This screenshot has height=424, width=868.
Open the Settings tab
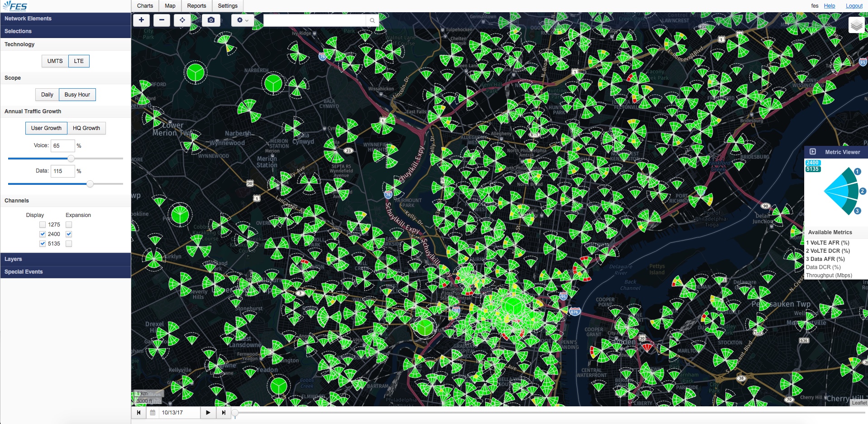point(228,6)
